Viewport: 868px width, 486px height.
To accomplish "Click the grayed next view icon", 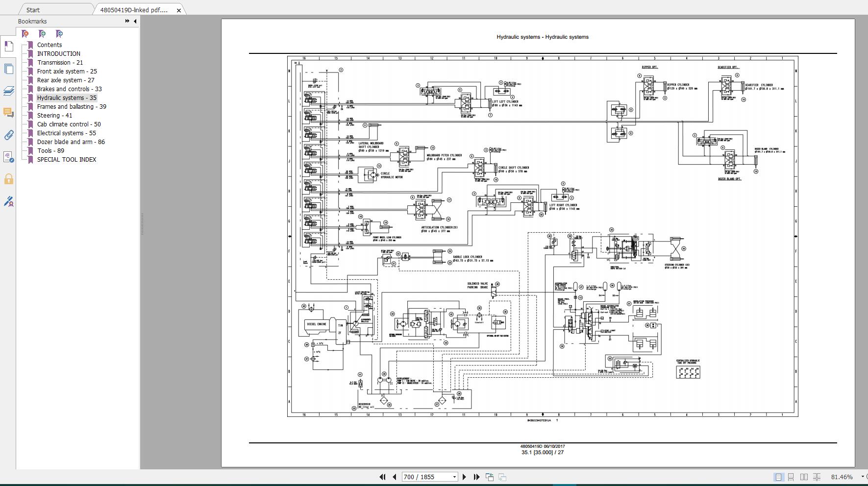I will [502, 477].
